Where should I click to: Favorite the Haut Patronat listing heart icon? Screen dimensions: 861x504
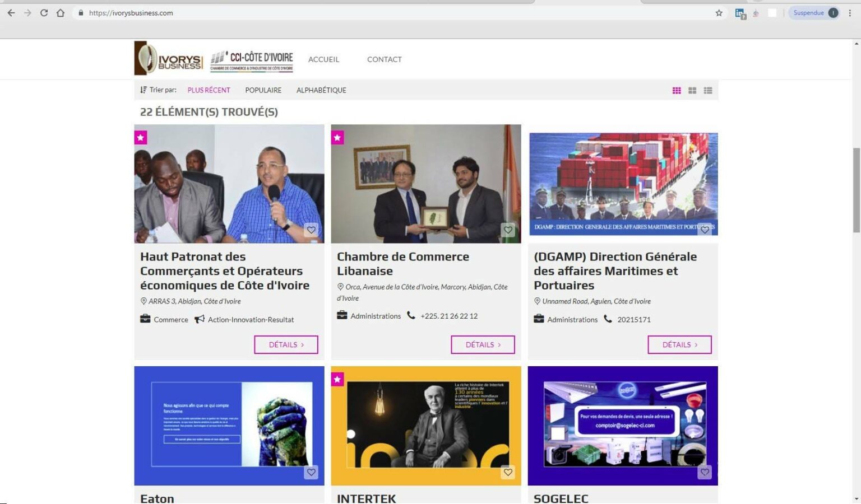click(311, 230)
